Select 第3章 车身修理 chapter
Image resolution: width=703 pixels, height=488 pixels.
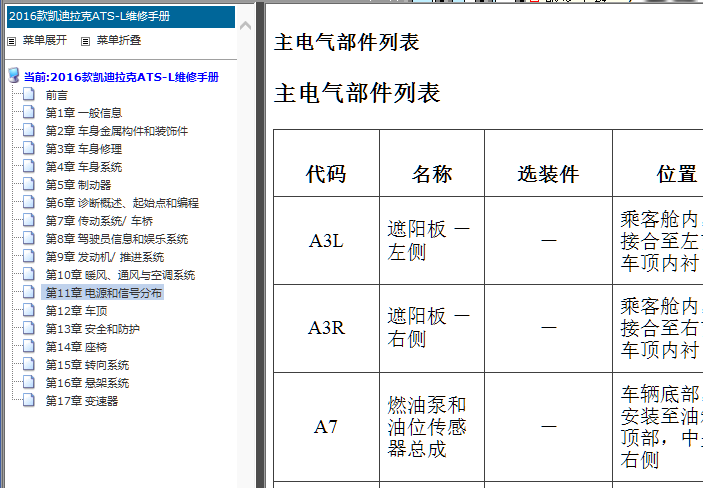point(84,149)
